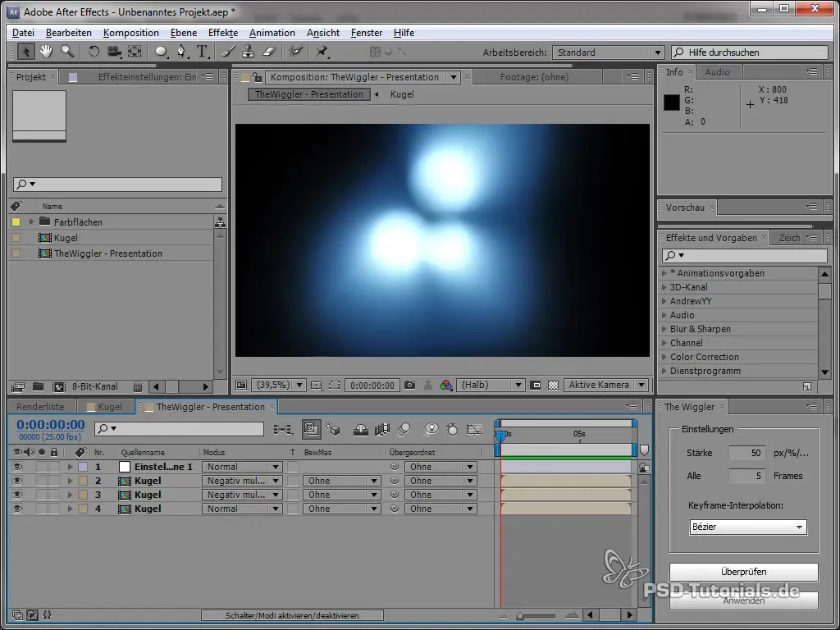Click the Stärke value field

746,453
